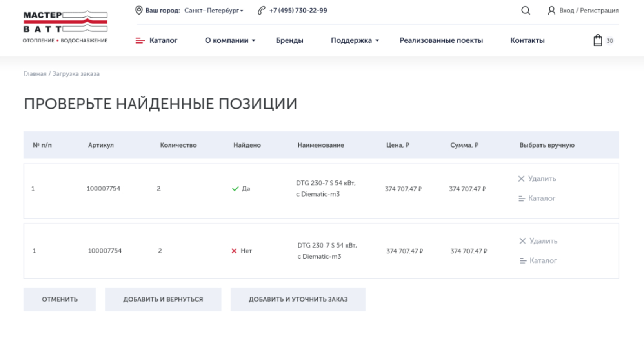This screenshot has width=644, height=346.
Task: Open Каталог for the second row
Action: point(538,261)
